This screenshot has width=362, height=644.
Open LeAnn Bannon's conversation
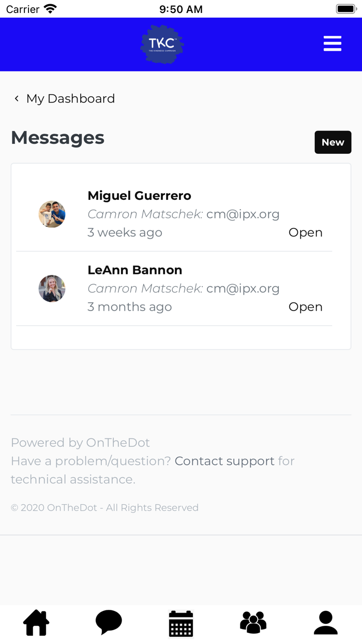pos(135,270)
